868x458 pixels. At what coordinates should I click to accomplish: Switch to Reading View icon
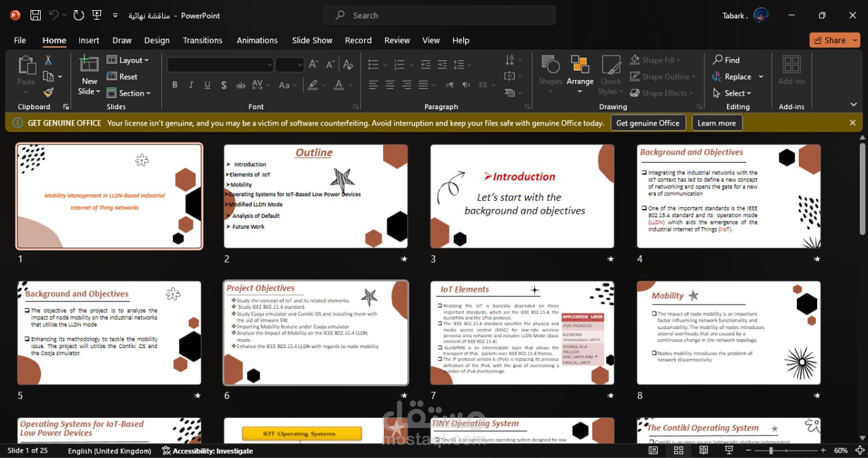pos(704,451)
